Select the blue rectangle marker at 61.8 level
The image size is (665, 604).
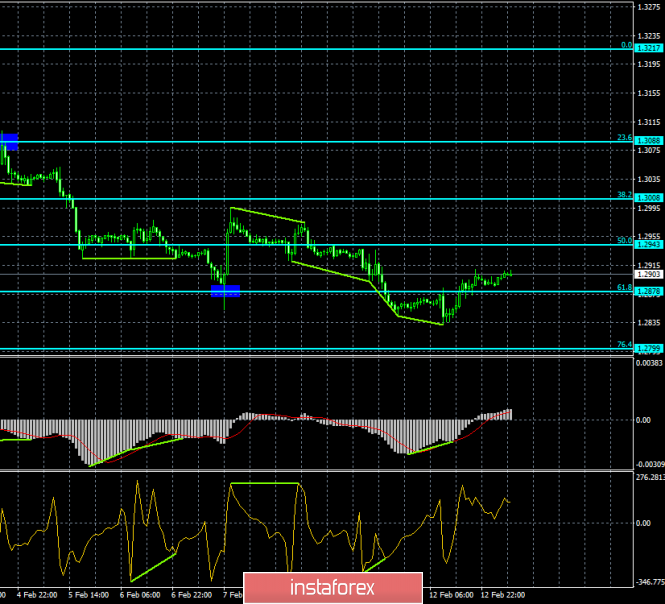(x=225, y=291)
